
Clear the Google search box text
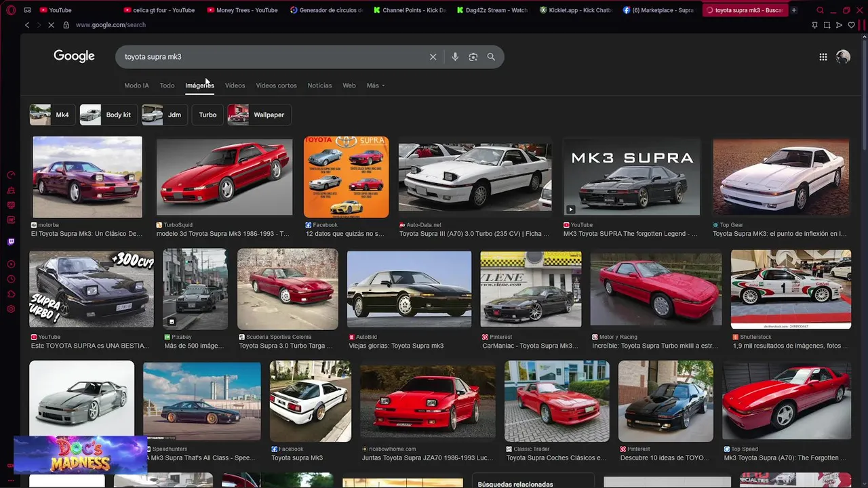click(x=433, y=57)
